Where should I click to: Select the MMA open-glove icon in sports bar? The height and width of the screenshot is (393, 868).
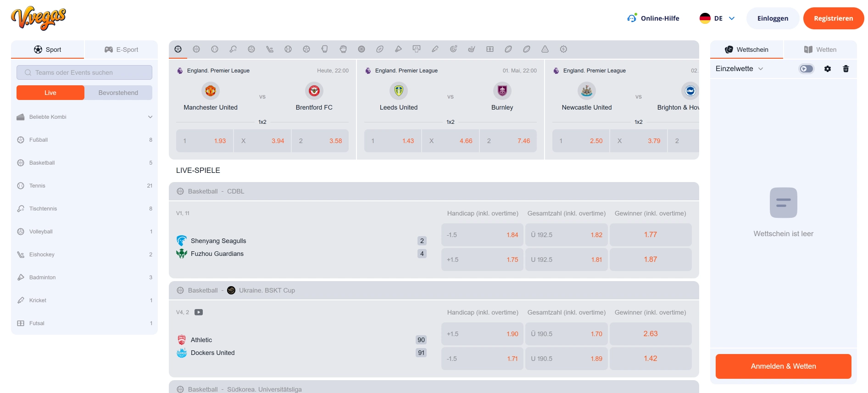tap(343, 49)
